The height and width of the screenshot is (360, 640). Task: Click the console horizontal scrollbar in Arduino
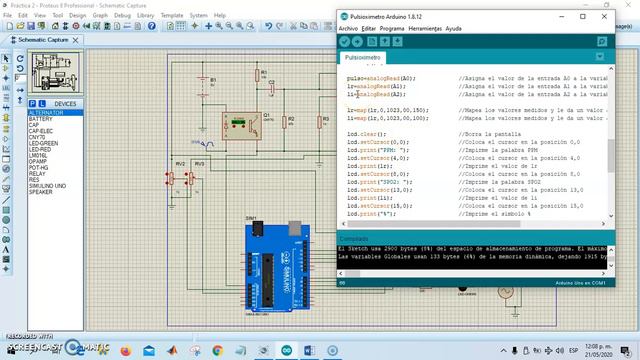[x=353, y=273]
